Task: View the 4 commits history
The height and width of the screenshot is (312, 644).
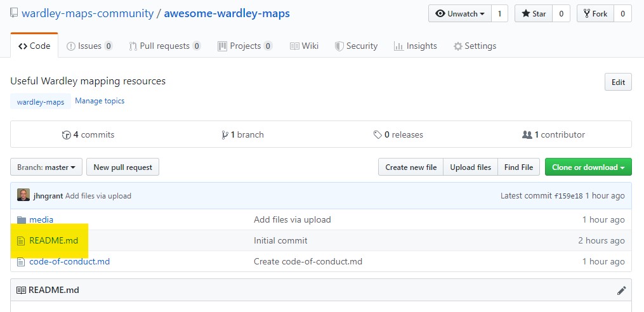Action: (88, 134)
